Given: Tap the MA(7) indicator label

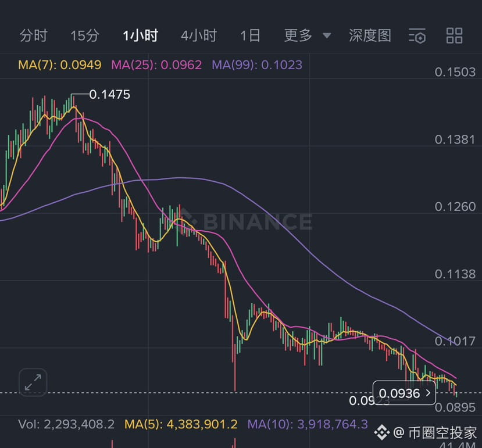Looking at the screenshot, I should coord(60,64).
